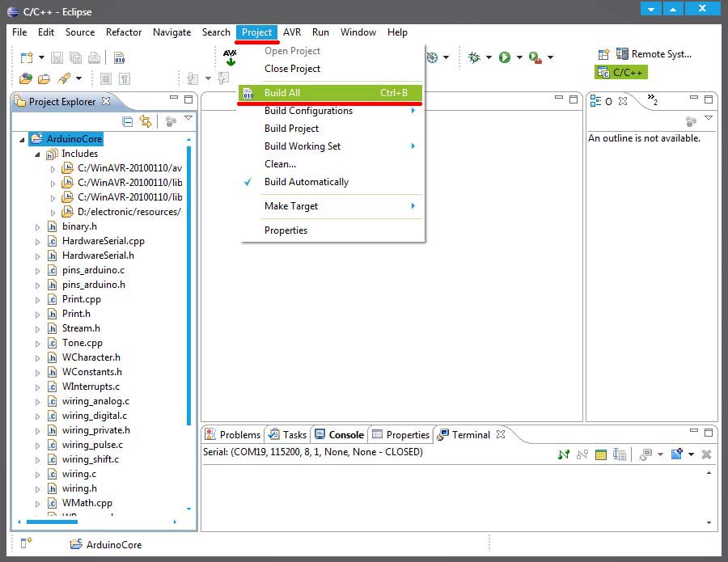The height and width of the screenshot is (562, 728).
Task: Click the fast view icon in status bar
Action: [x=26, y=543]
